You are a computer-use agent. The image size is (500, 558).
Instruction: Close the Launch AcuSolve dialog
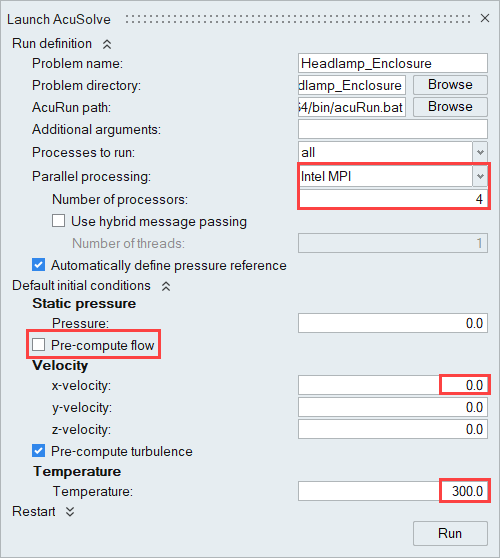(485, 18)
